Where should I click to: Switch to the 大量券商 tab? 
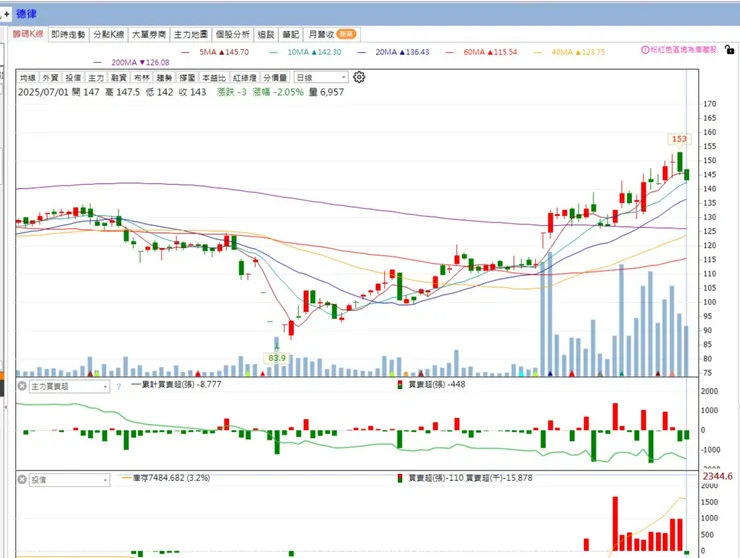[149, 34]
